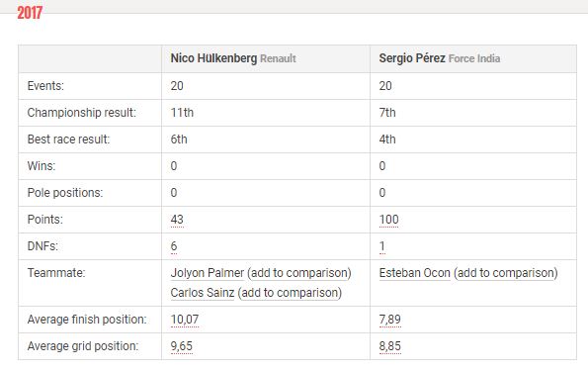The image size is (588, 371).
Task: Click the Championship result row label
Action: pos(82,113)
